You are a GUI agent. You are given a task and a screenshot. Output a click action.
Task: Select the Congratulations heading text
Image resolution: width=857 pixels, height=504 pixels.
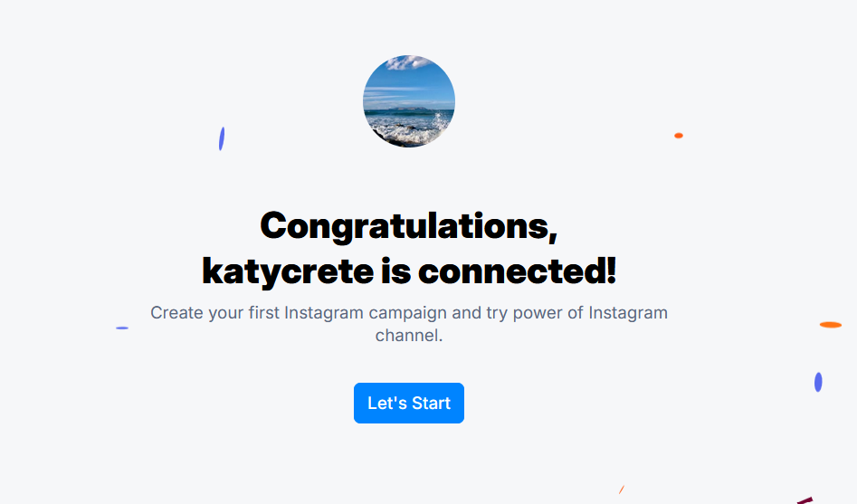pos(409,226)
